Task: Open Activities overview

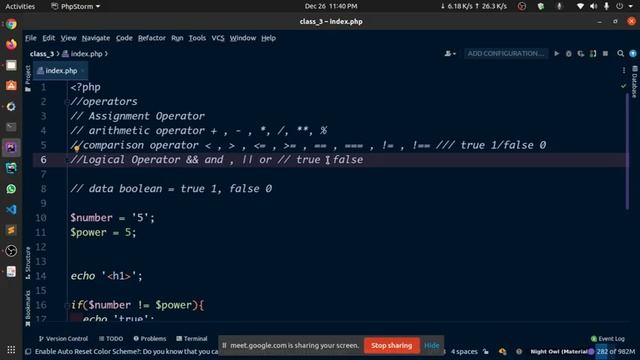Action: (20, 6)
